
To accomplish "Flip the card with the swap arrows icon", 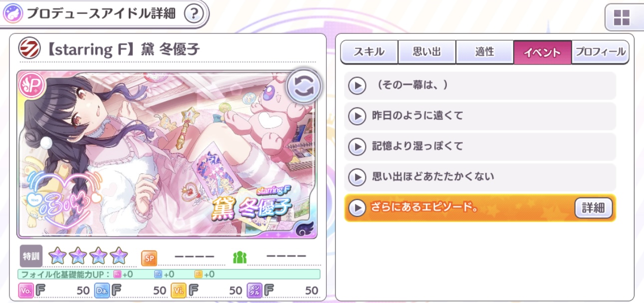I will (x=303, y=86).
